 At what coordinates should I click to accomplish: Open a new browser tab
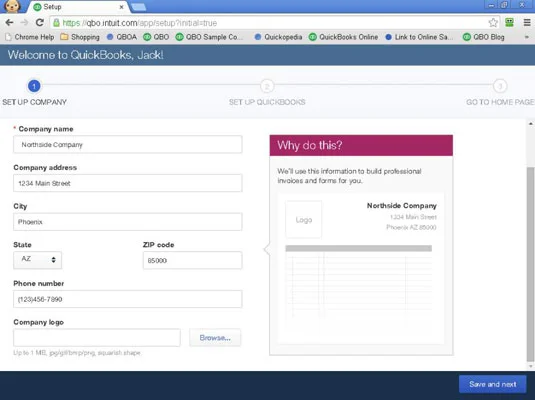(x=139, y=7)
